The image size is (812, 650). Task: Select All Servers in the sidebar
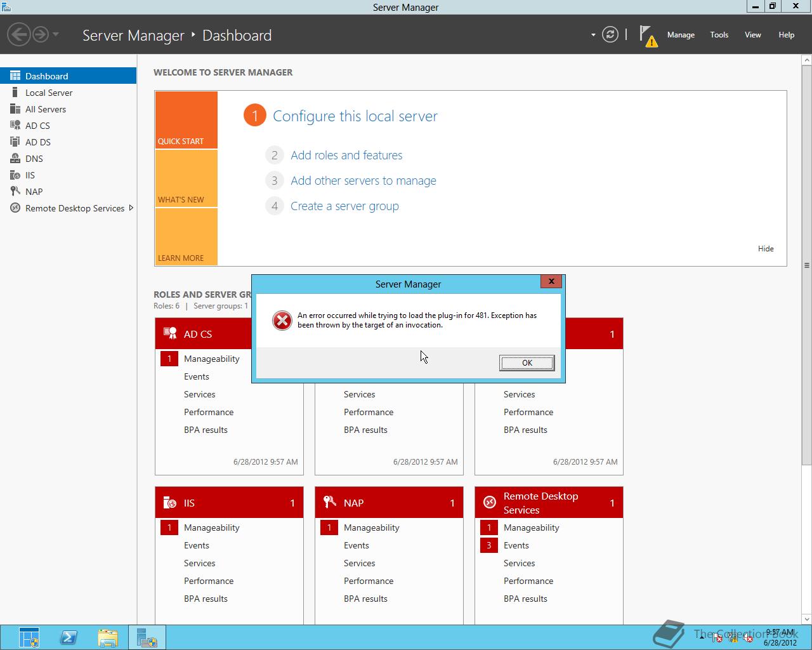pyautogui.click(x=68, y=109)
